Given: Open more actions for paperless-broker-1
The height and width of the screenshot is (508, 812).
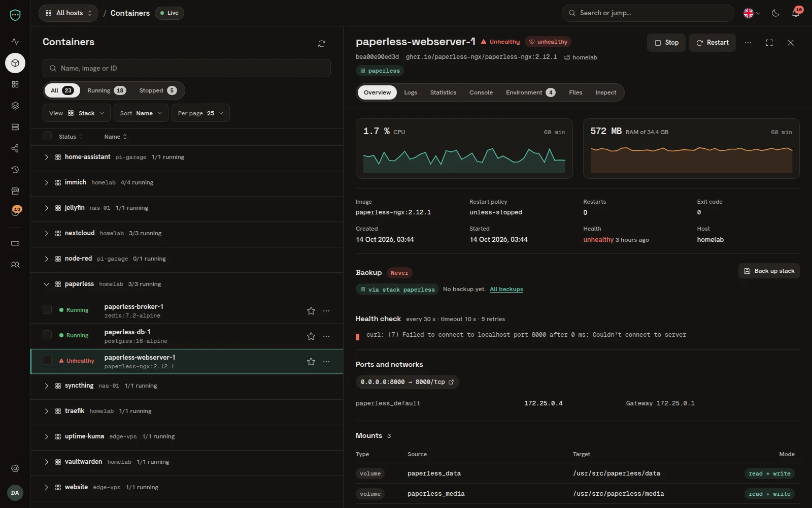Looking at the screenshot, I should point(326,311).
